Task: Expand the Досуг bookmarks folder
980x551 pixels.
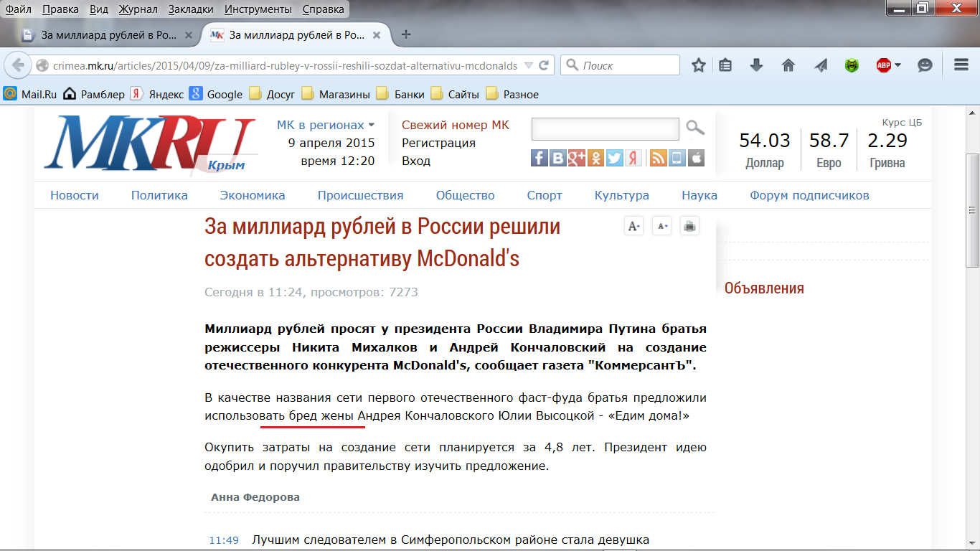Action: click(272, 94)
